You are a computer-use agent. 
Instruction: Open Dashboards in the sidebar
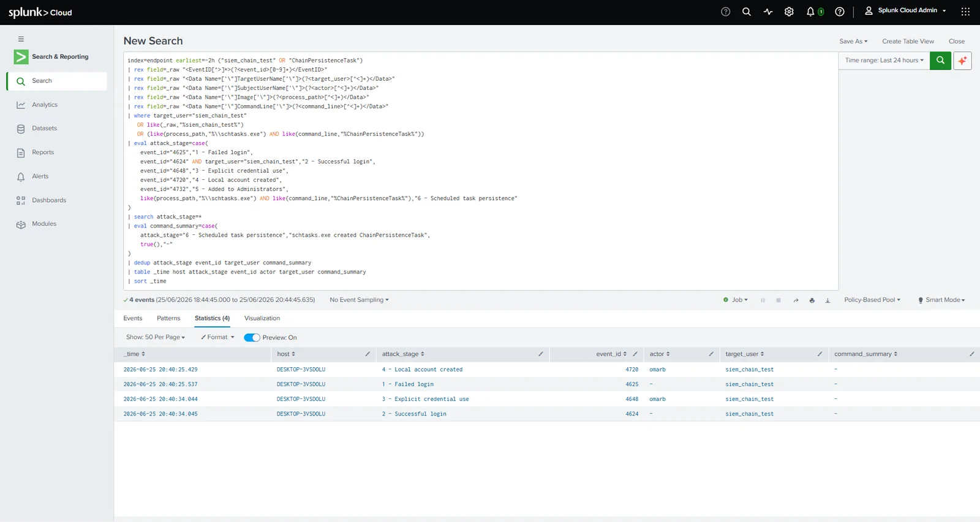tap(57, 200)
